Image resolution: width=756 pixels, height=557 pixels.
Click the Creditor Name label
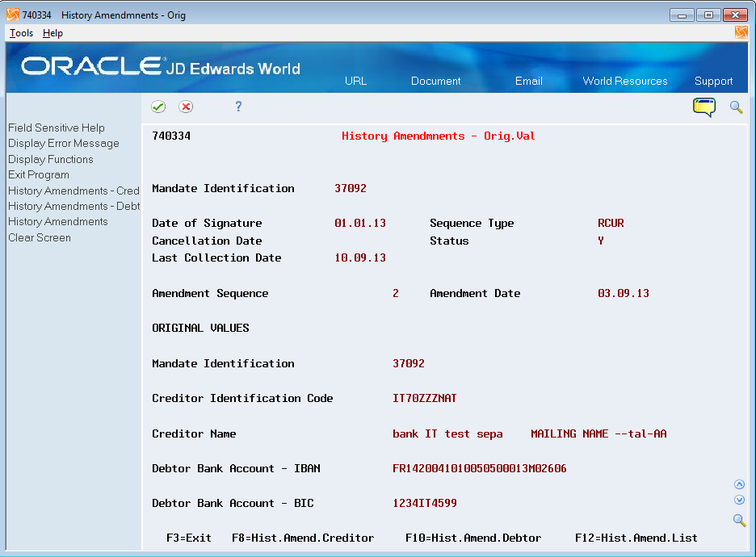(194, 433)
